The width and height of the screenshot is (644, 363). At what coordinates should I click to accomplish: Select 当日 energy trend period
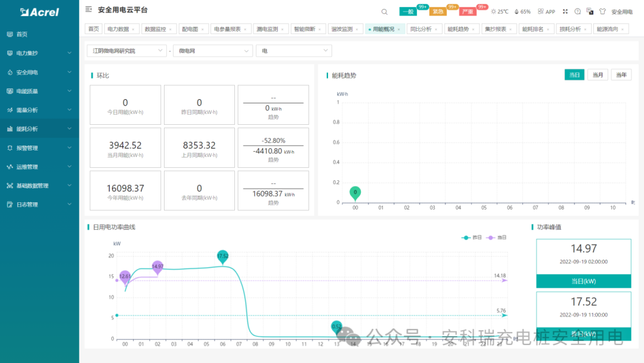574,75
